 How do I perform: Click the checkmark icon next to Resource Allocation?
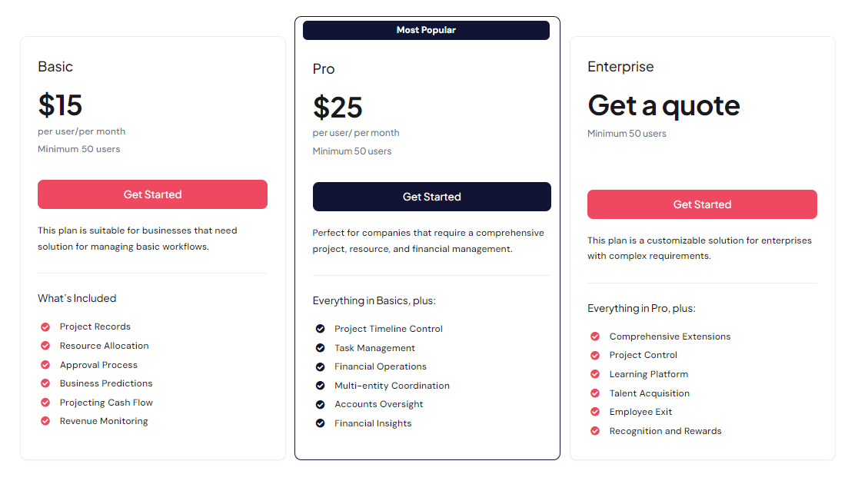[x=45, y=346]
